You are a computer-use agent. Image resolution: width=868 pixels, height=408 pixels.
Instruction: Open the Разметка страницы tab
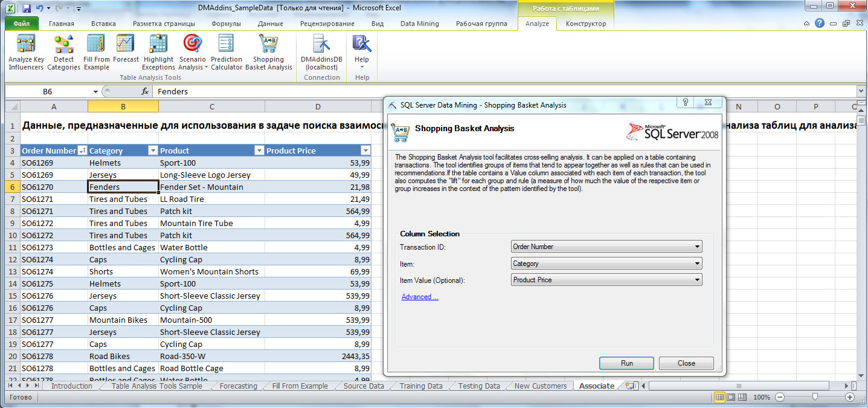[x=164, y=24]
